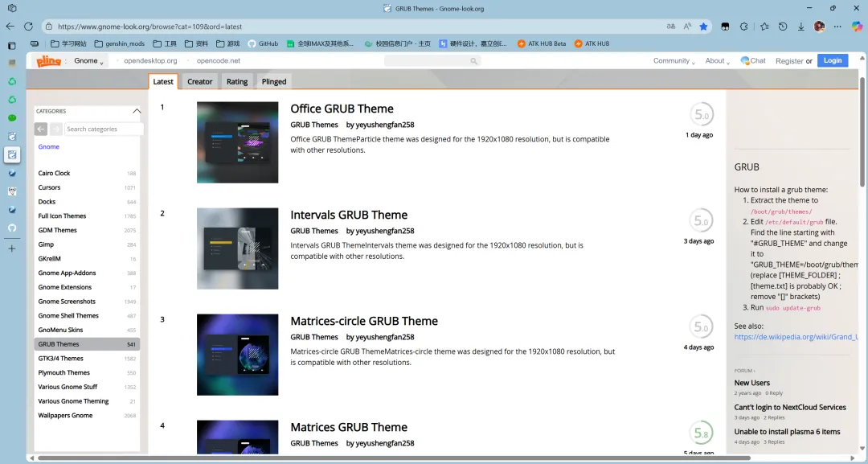Open the genshin_mods bookmark folder
Screen dimensions: 868x464
click(x=120, y=43)
